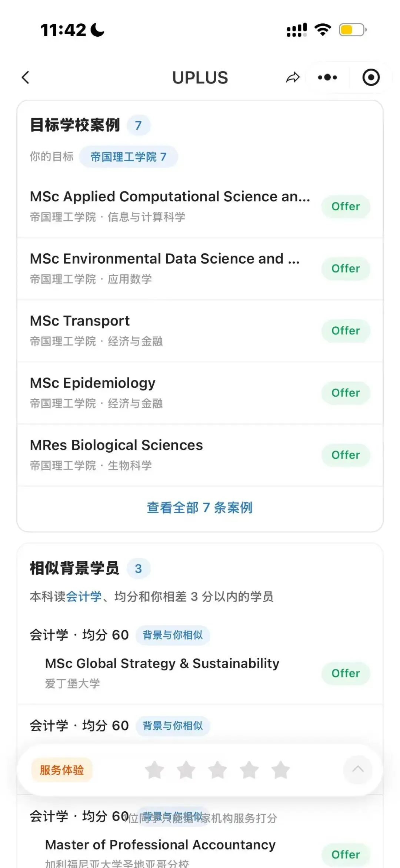400x868 pixels.
Task: Click the 会计学 highlighted major link
Action: pyautogui.click(x=84, y=597)
